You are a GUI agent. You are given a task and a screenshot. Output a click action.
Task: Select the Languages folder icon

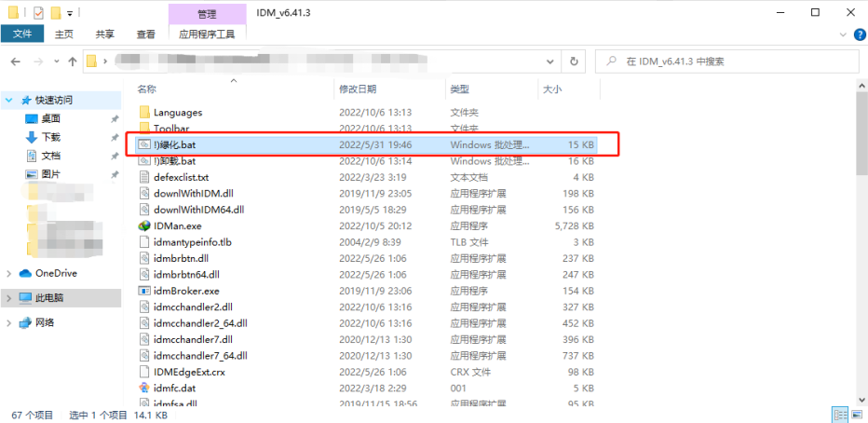(x=144, y=113)
